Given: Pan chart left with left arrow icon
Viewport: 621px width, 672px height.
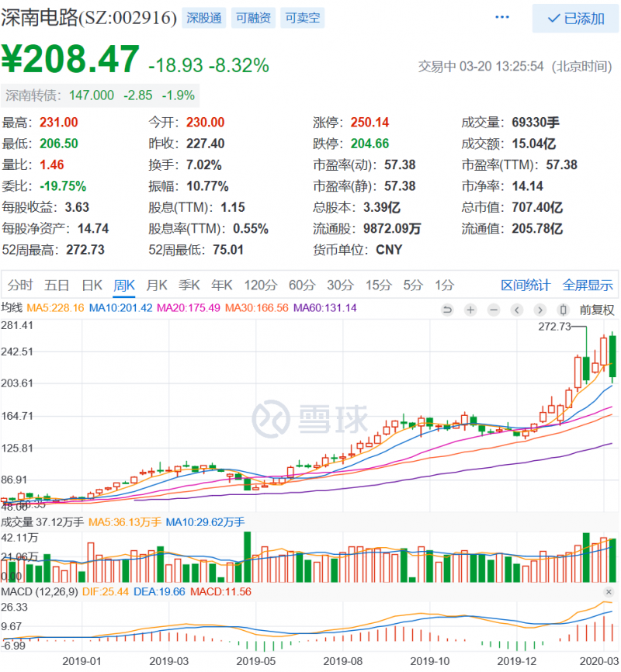Looking at the screenshot, I should pyautogui.click(x=516, y=310).
